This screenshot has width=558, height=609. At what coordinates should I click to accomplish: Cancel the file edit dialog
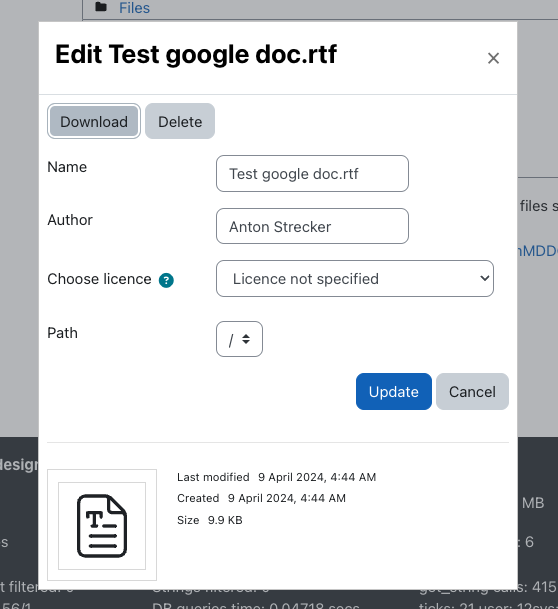tap(472, 392)
